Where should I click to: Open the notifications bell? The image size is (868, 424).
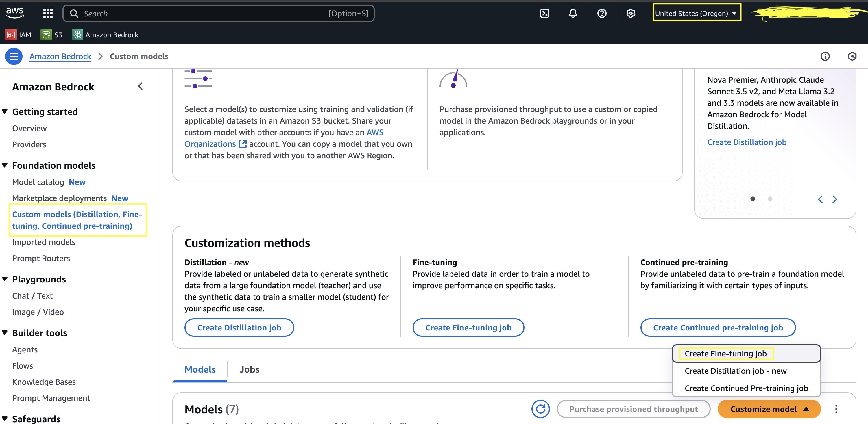[573, 14]
